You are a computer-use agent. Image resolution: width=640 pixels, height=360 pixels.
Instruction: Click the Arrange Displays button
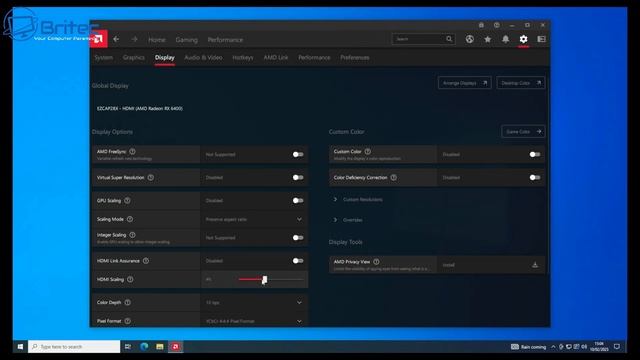click(x=464, y=83)
